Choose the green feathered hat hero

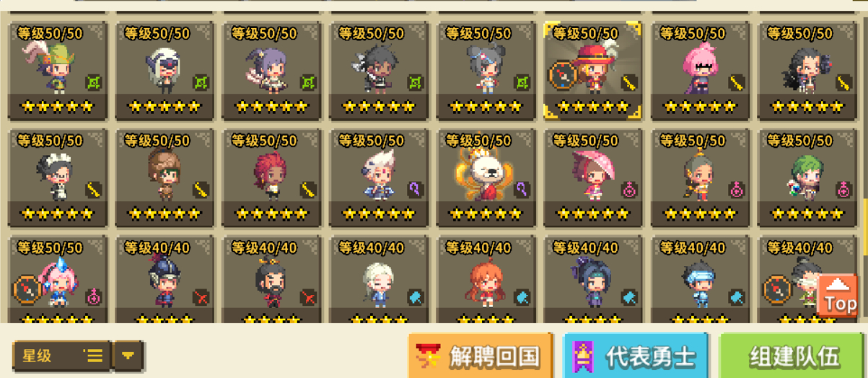[57, 70]
